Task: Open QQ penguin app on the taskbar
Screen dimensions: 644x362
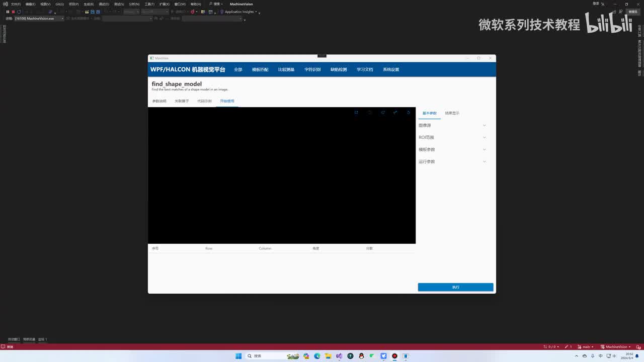Action: (x=361, y=356)
